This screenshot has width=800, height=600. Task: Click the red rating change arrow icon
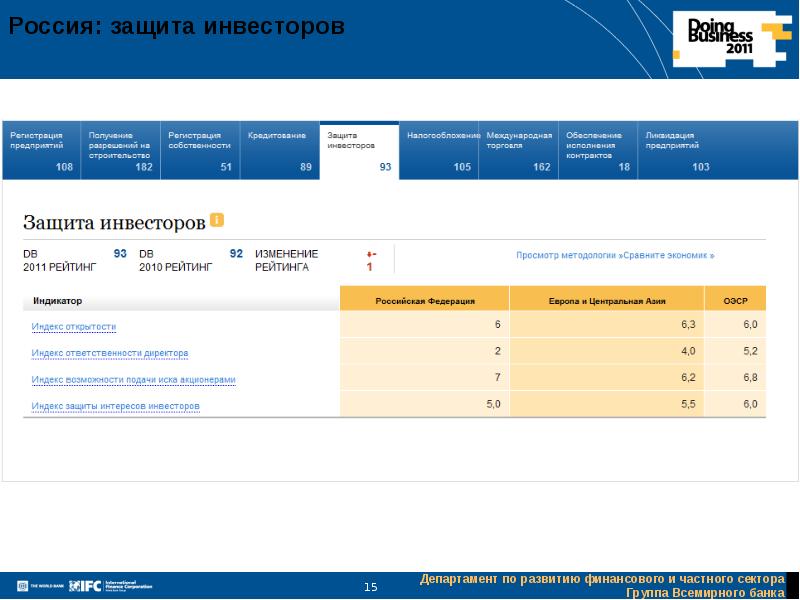click(370, 254)
